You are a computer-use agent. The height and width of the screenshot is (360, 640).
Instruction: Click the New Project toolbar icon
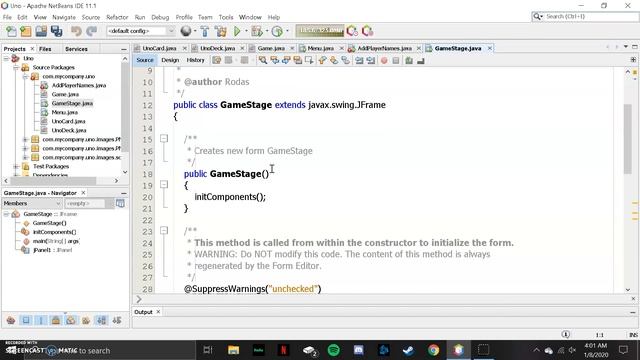pos(26,31)
